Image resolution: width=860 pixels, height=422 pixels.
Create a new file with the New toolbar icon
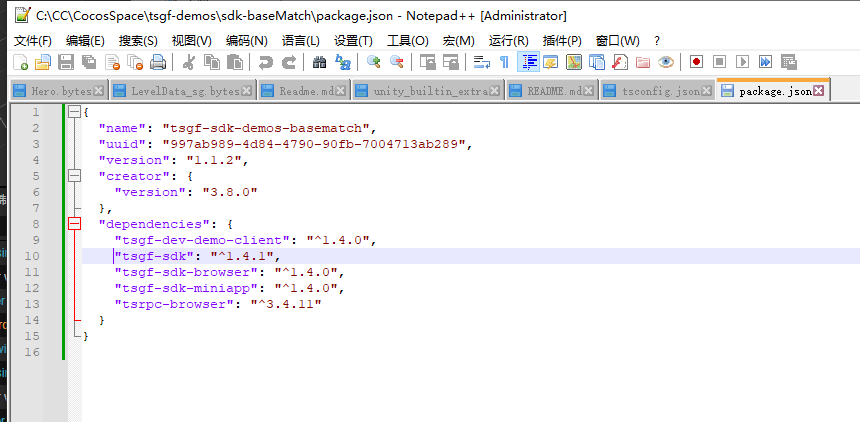[20, 62]
